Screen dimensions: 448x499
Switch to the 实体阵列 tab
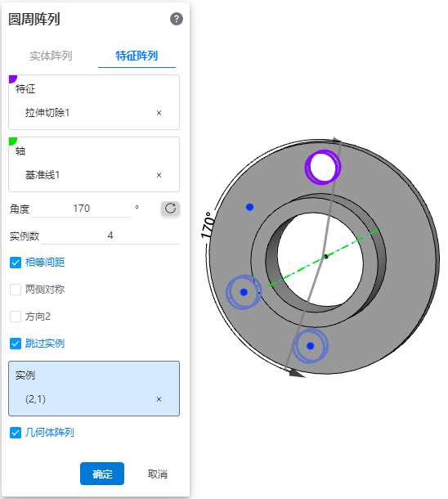point(51,56)
